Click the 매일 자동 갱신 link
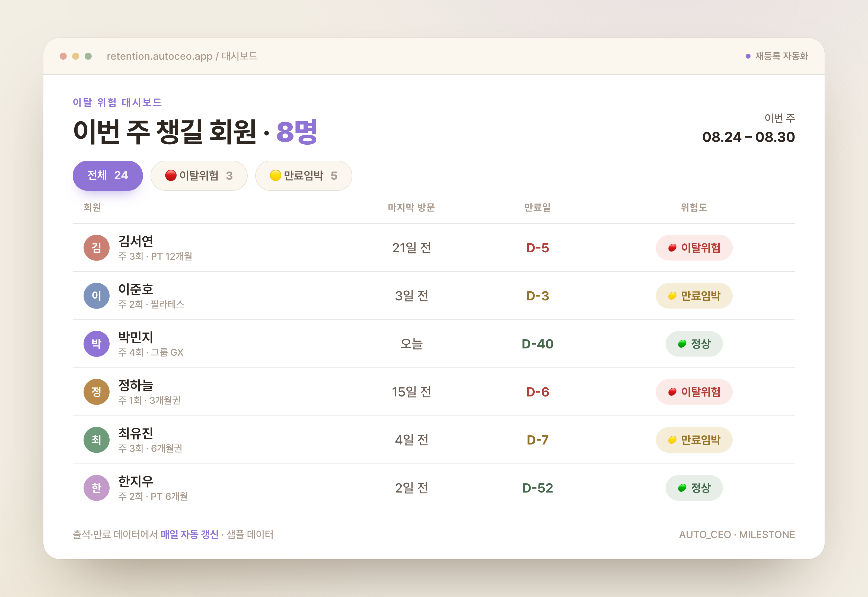Image resolution: width=868 pixels, height=597 pixels. click(190, 534)
